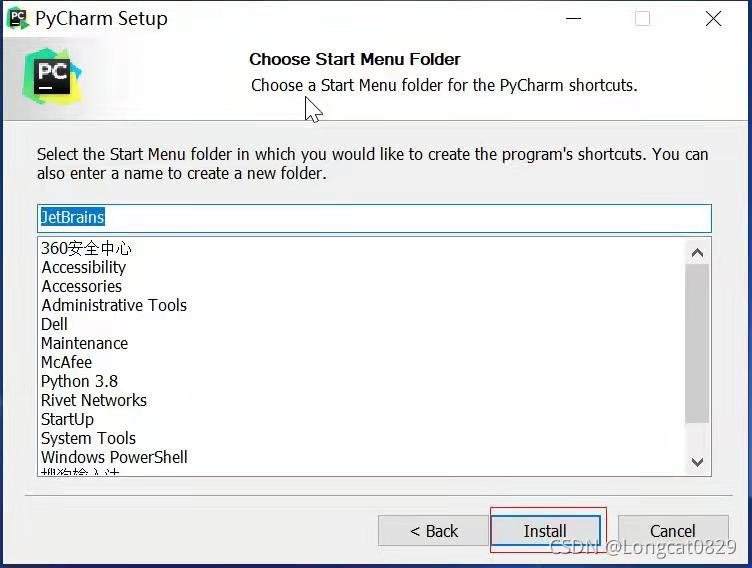This screenshot has height=568, width=752.
Task: Select the Dell folder entry
Action: click(54, 324)
